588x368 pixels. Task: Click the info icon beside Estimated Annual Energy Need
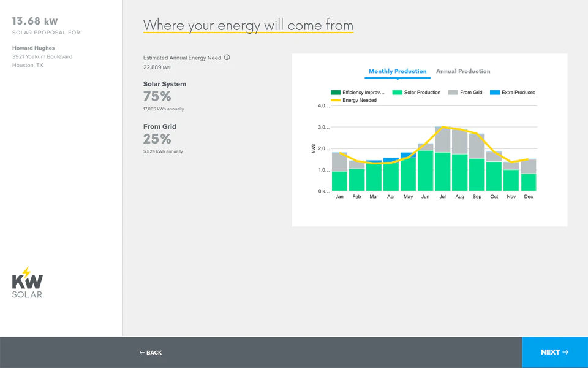[x=227, y=58]
